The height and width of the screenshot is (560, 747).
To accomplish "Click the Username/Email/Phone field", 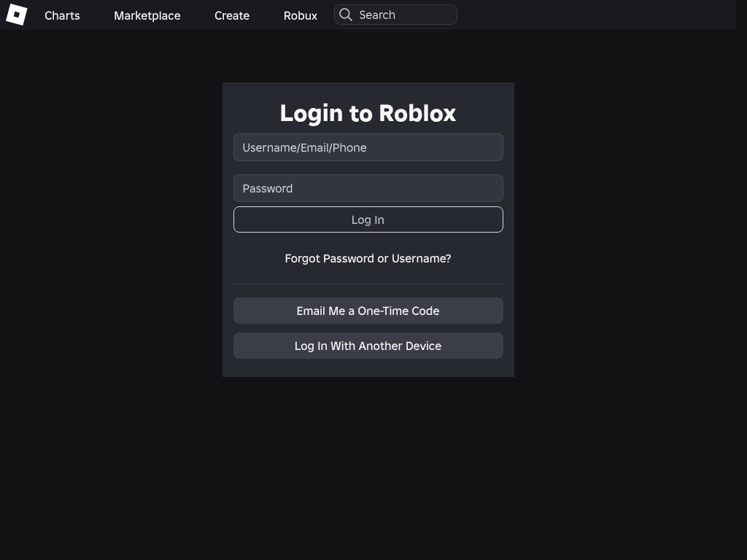I will pyautogui.click(x=368, y=147).
